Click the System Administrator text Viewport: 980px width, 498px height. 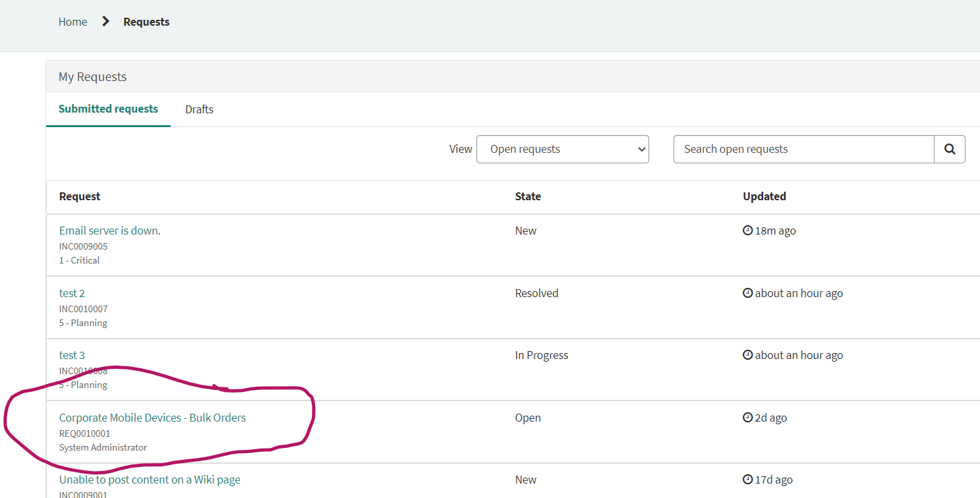(103, 447)
